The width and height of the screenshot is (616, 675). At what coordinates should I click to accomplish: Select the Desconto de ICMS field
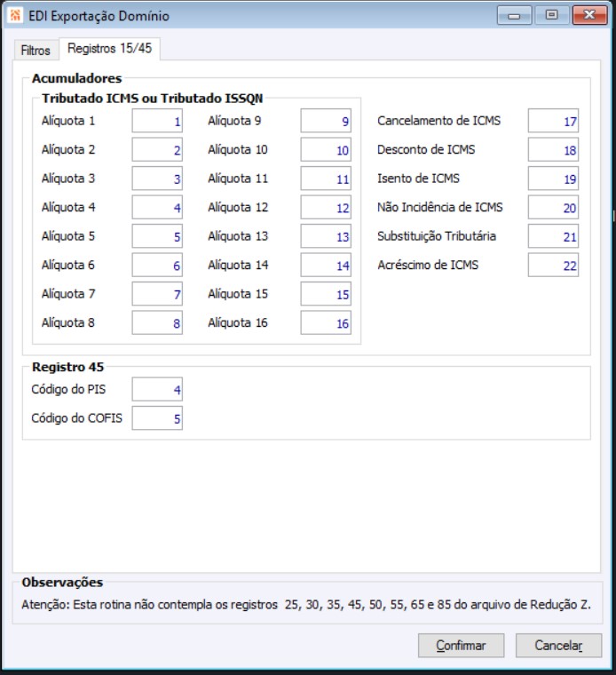click(x=553, y=150)
